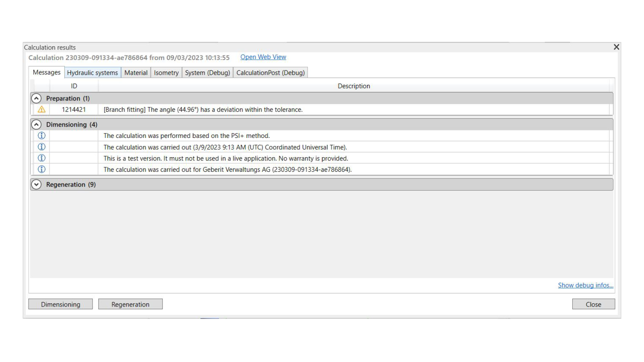Viewport: 644px width, 362px height.
Task: Switch to the Hydraulic systems tab
Action: point(92,73)
